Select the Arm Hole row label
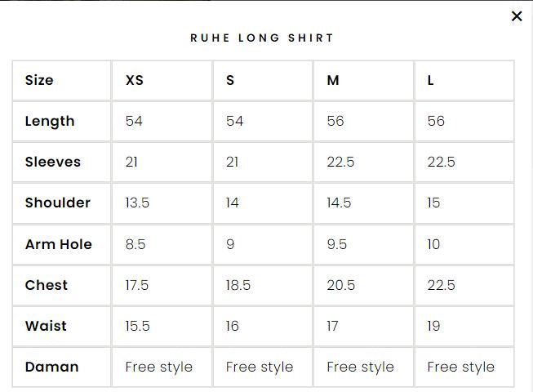Viewport: 533px width, 392px height. pos(59,244)
